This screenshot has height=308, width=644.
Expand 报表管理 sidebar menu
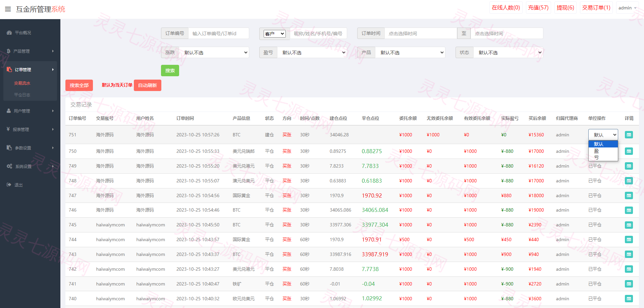[x=30, y=129]
